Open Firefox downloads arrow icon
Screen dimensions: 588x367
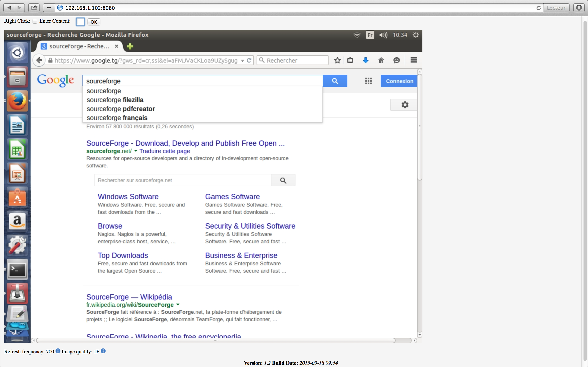(x=365, y=60)
